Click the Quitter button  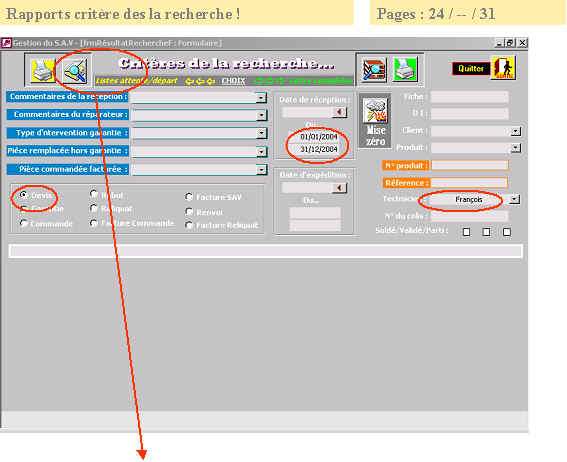point(471,68)
